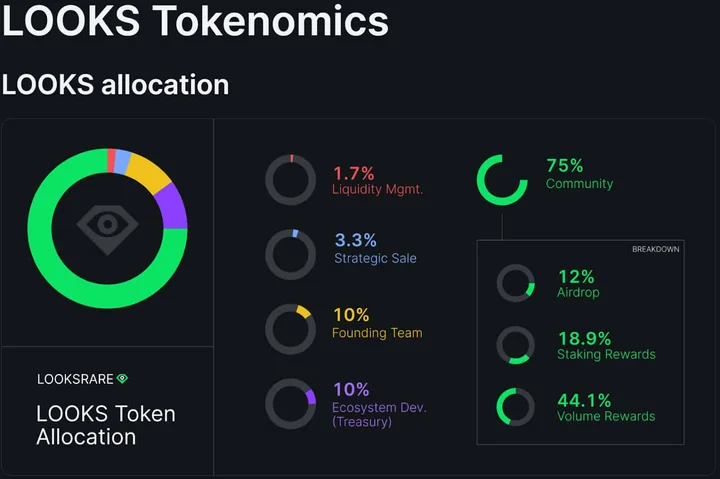The width and height of the screenshot is (720, 479).
Task: Click the Ecosystem Dev. Treasury ring icon
Action: [291, 404]
